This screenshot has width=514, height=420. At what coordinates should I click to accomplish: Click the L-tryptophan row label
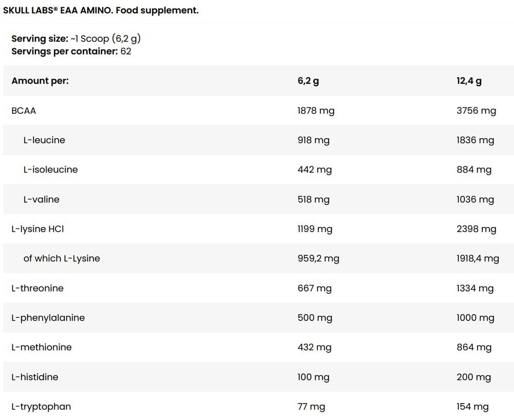(41, 407)
